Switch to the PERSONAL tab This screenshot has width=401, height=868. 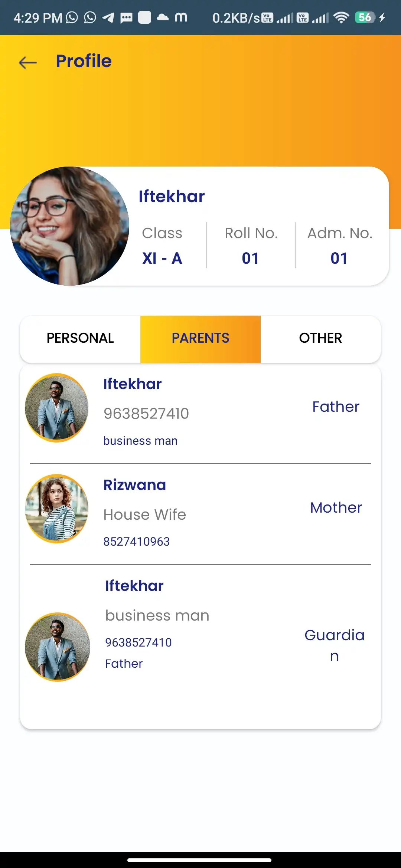click(80, 338)
